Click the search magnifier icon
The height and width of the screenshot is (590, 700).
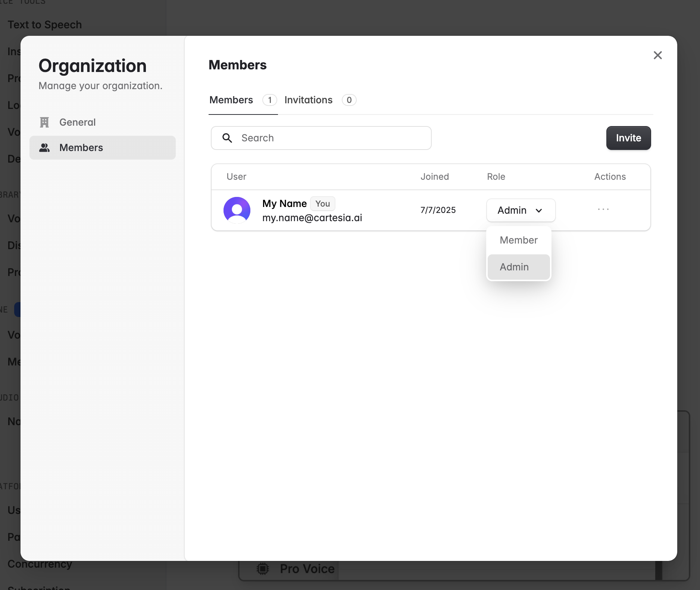click(227, 138)
